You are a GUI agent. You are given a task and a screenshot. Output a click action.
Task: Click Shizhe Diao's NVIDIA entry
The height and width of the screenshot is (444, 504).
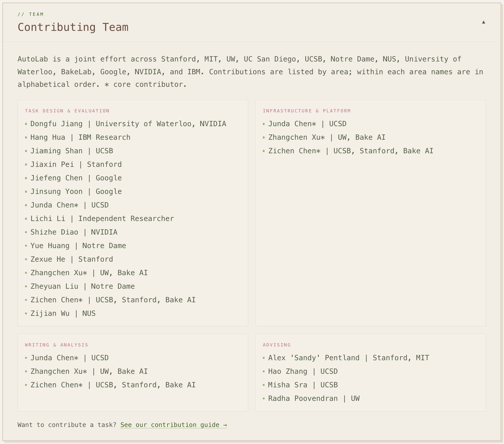74,232
